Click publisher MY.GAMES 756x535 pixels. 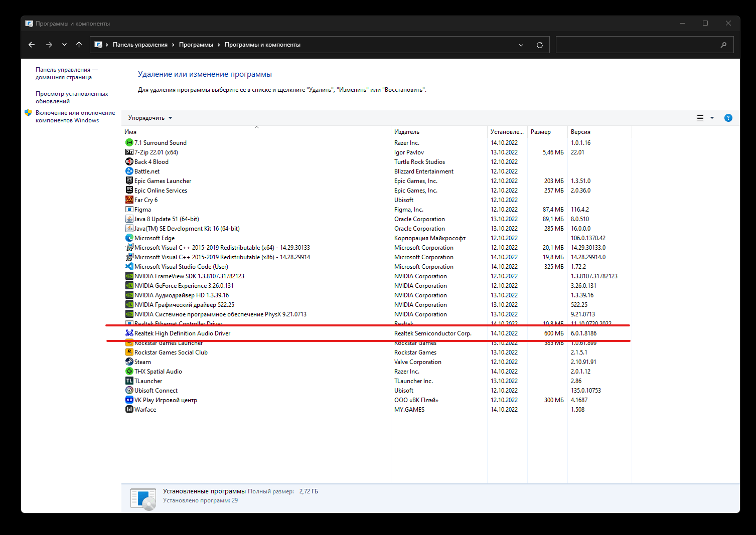[x=409, y=410]
